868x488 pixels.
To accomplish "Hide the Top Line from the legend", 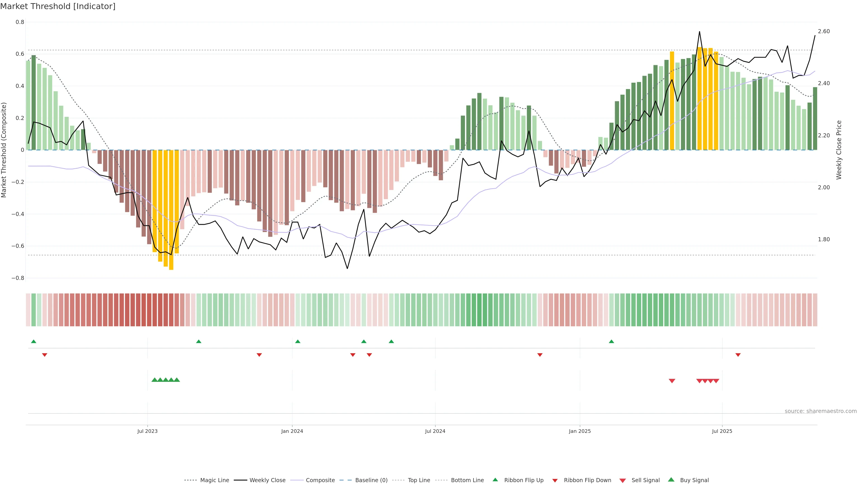I will click(x=419, y=480).
